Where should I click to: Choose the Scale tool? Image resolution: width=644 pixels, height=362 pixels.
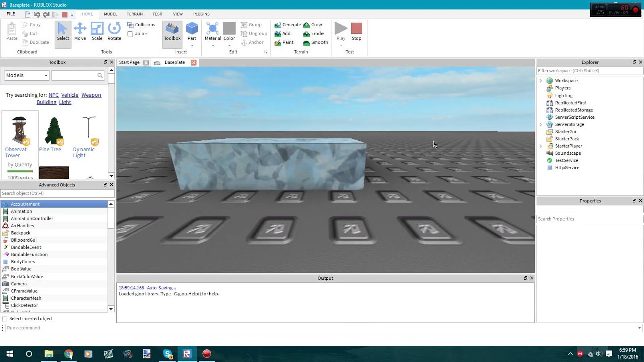(x=97, y=32)
